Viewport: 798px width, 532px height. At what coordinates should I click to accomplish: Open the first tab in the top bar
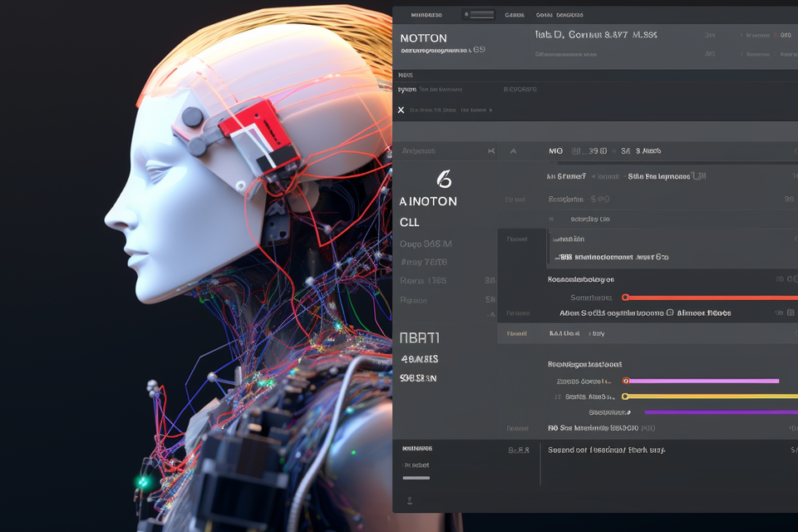tap(426, 14)
